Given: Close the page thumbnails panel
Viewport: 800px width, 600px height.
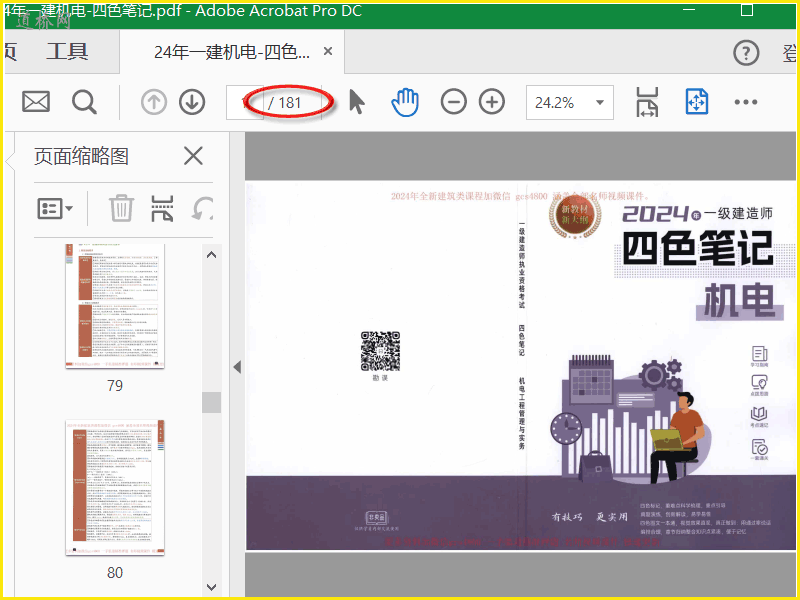Looking at the screenshot, I should 193,156.
